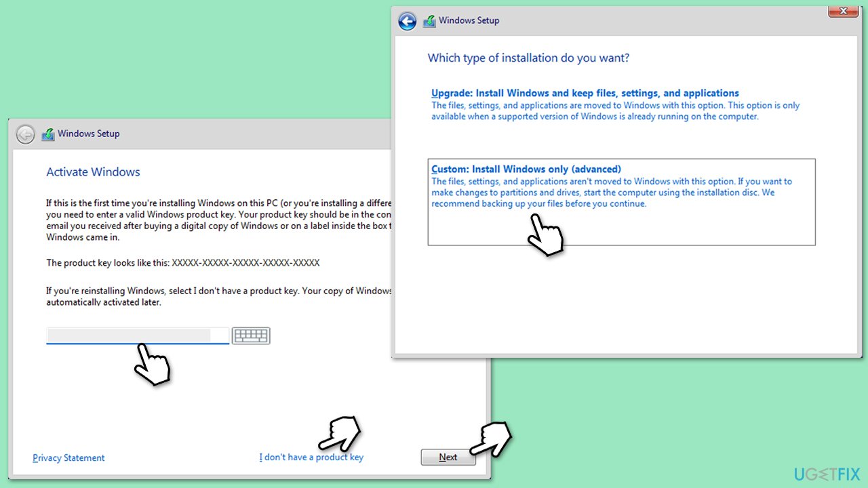Click "Windows Setup" title in installation type window
This screenshot has height=488, width=868.
tap(469, 20)
